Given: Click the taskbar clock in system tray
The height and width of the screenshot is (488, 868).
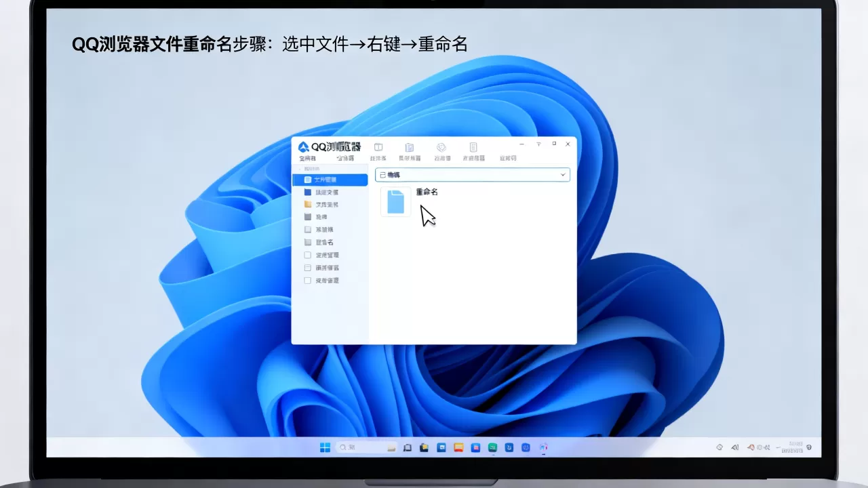Looking at the screenshot, I should pos(791,447).
